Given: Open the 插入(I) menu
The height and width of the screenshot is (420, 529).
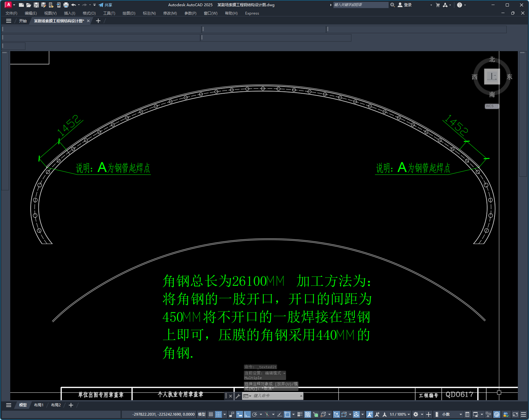Looking at the screenshot, I should (69, 13).
